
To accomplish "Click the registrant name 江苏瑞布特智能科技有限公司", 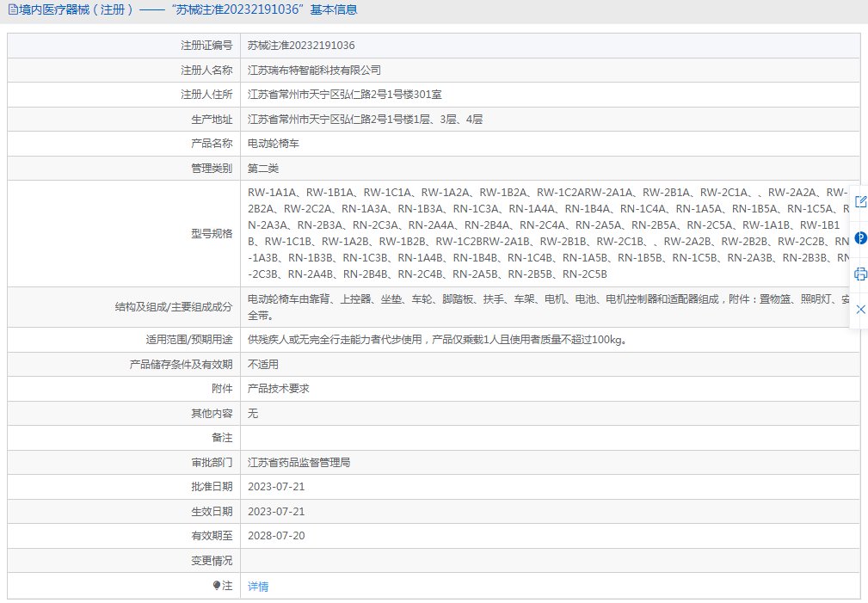I will [x=315, y=71].
